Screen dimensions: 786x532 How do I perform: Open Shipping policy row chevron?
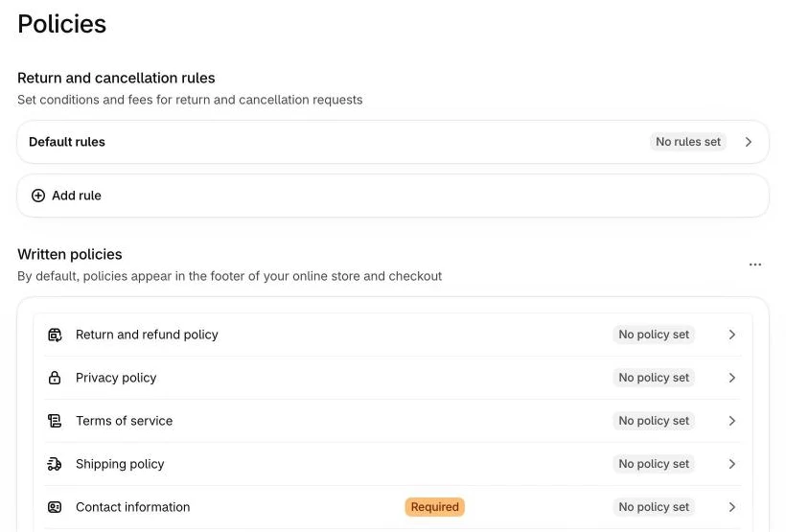pos(732,464)
